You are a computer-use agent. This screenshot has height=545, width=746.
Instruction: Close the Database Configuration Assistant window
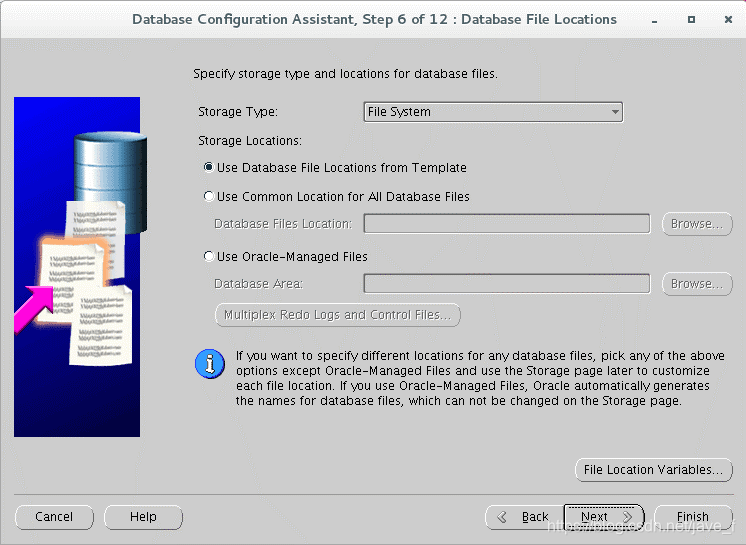click(728, 19)
